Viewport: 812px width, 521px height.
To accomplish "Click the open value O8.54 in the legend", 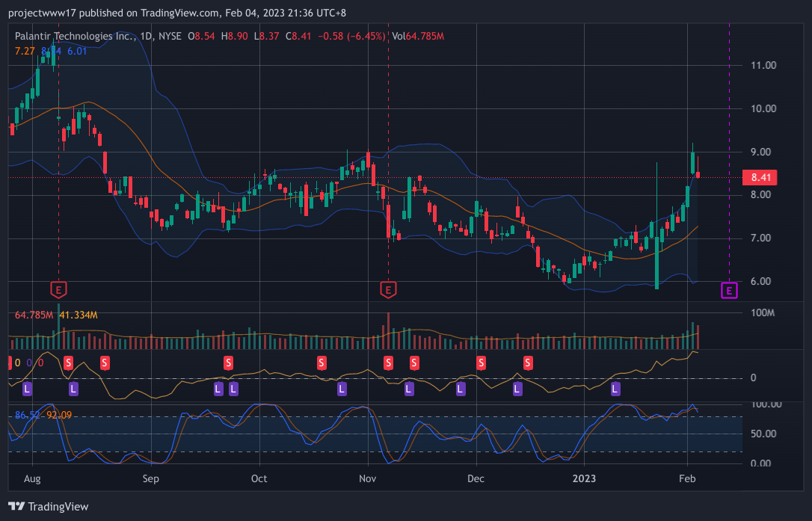I will coord(201,36).
